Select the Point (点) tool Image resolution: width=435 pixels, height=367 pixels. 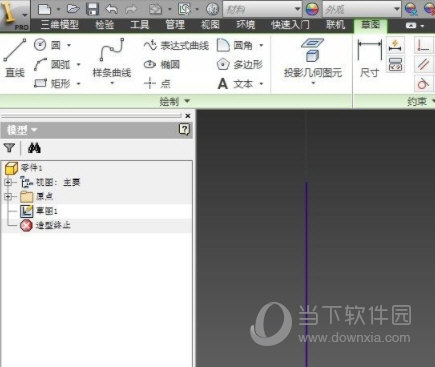[x=157, y=83]
